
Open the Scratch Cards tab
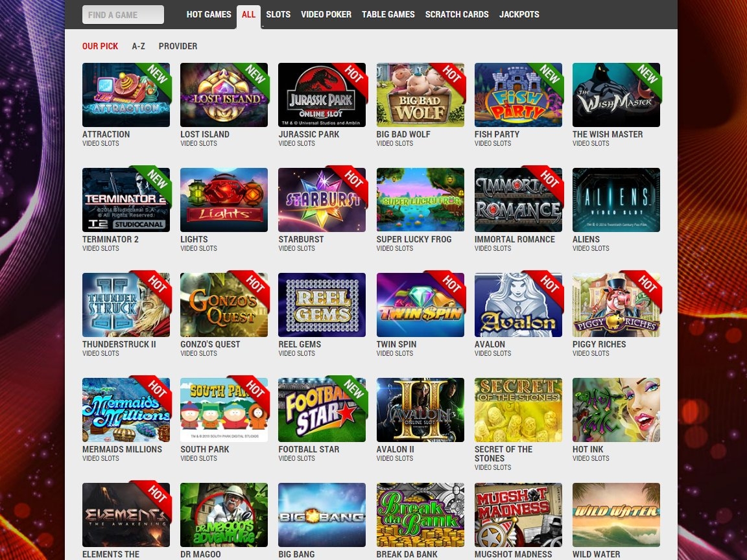point(456,14)
